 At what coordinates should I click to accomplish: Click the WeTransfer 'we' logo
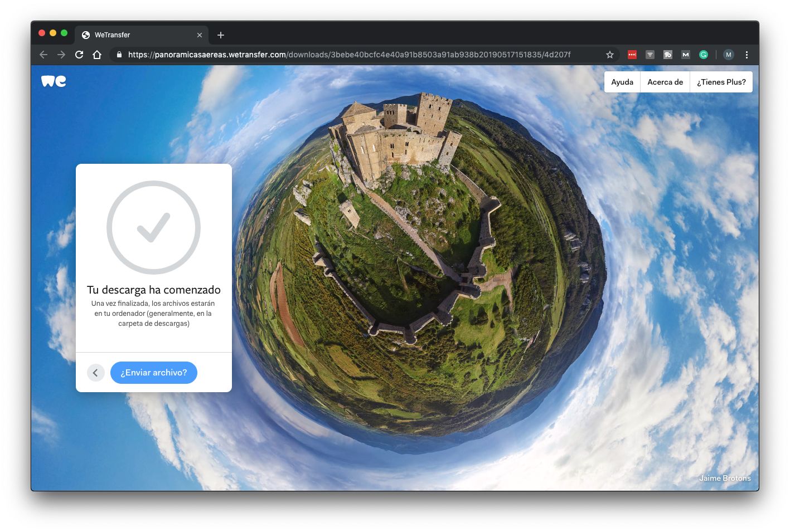coord(54,81)
